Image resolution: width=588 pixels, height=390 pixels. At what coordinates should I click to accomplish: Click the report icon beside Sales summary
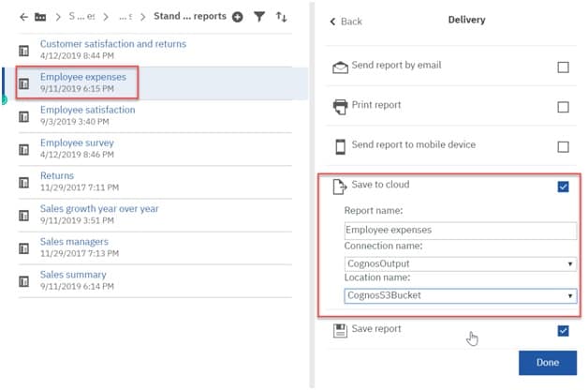coord(23,280)
